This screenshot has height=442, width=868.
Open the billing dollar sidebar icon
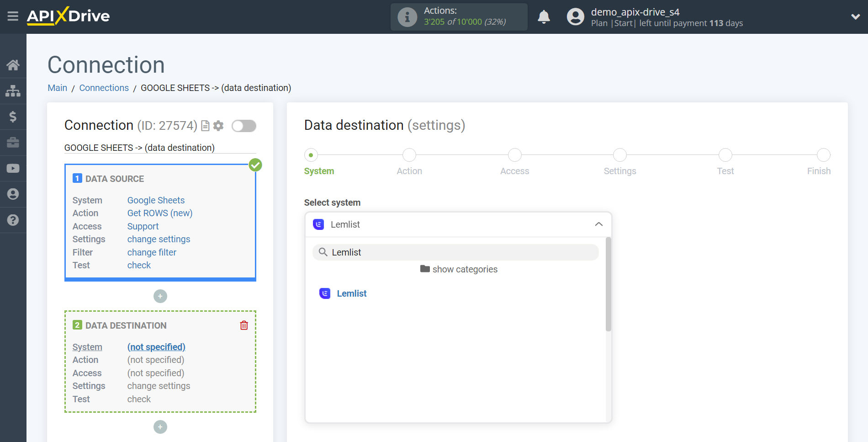click(13, 117)
